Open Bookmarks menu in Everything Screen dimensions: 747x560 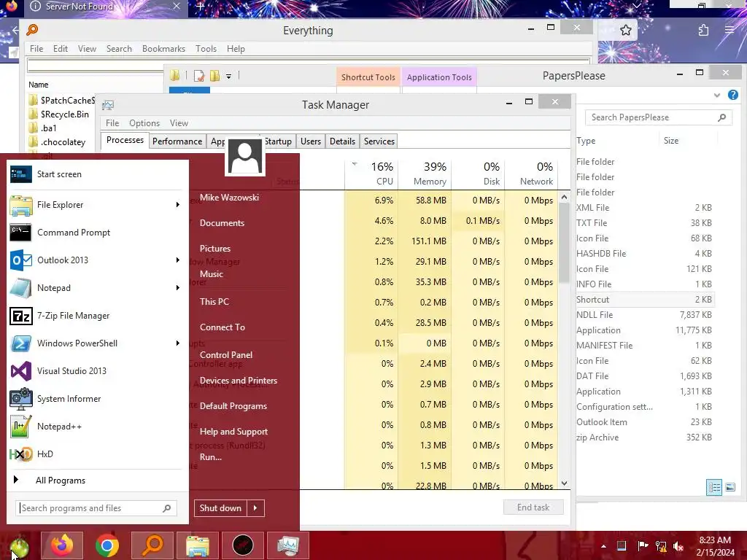[x=163, y=49]
